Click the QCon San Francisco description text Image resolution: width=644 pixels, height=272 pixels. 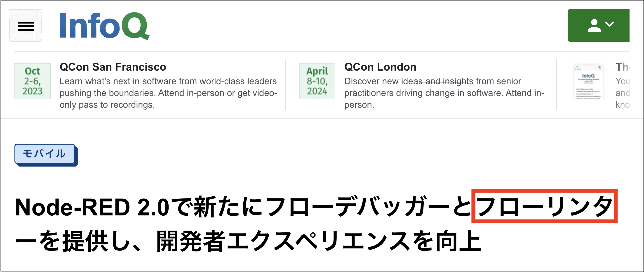click(168, 93)
